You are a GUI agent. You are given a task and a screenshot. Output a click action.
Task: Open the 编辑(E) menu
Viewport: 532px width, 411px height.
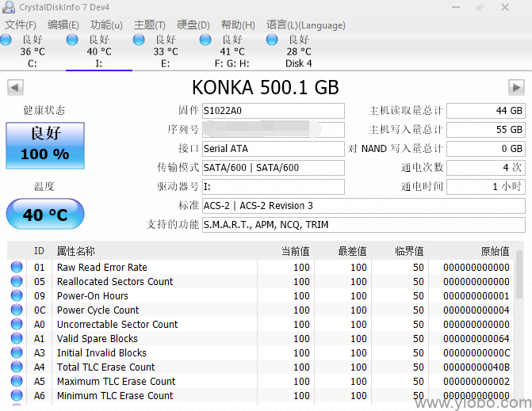(x=63, y=25)
